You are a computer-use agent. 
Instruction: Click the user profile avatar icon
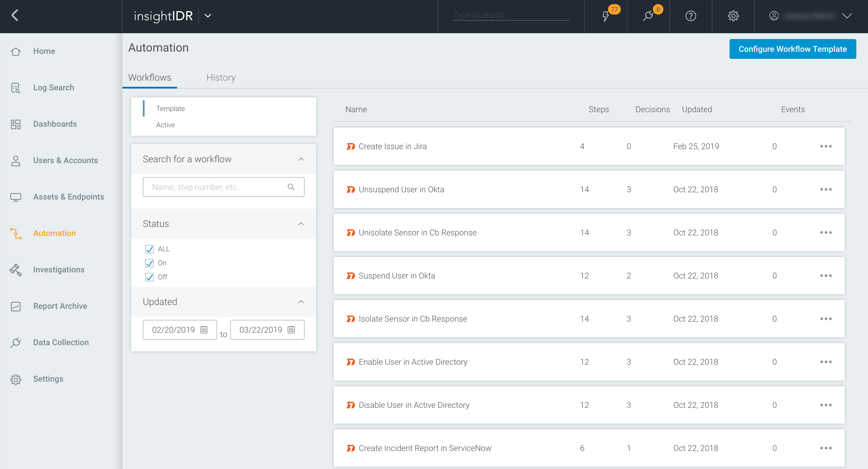pos(774,16)
